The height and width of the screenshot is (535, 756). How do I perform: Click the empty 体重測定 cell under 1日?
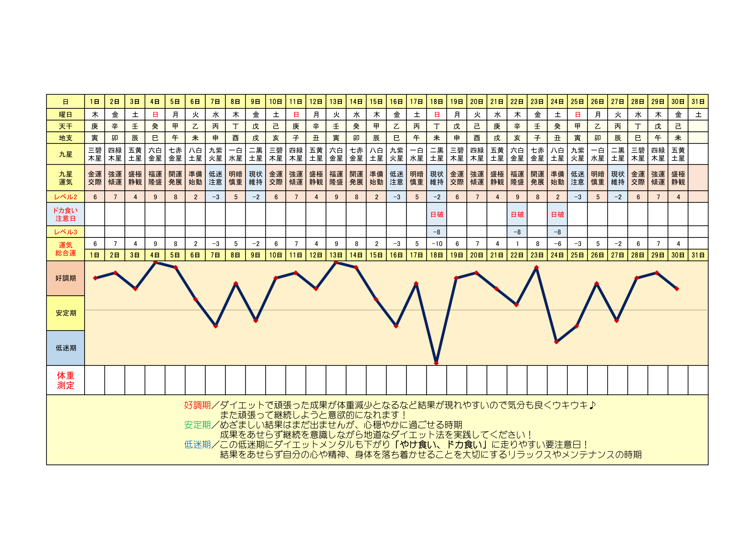click(95, 380)
